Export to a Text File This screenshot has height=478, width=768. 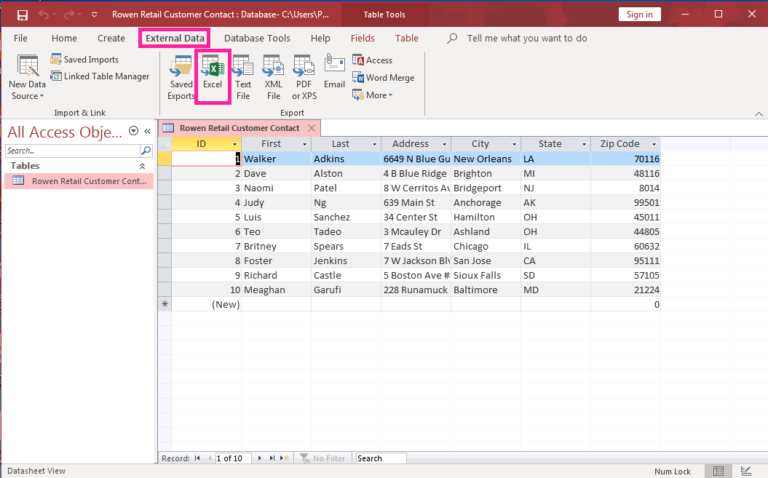(243, 77)
